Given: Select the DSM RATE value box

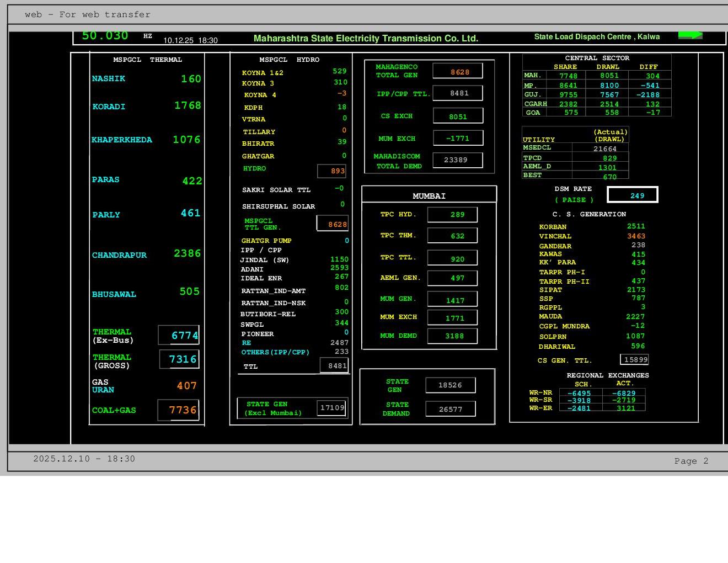Looking at the screenshot, I should click(x=633, y=195).
